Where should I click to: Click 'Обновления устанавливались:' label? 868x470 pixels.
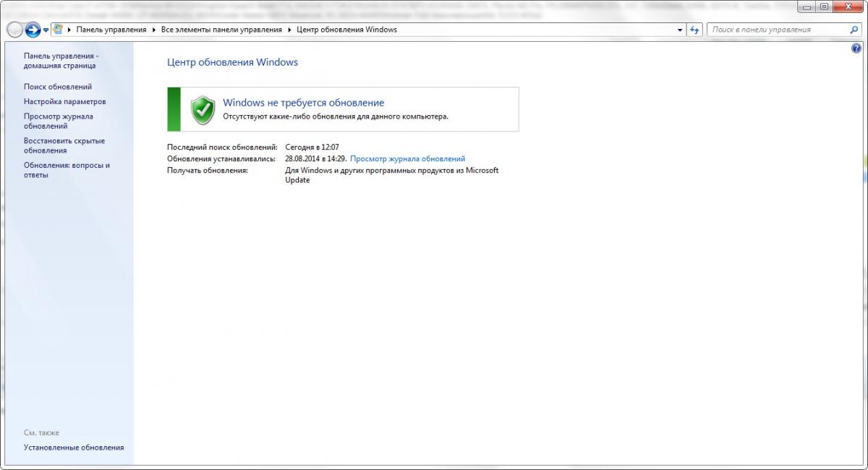click(221, 158)
